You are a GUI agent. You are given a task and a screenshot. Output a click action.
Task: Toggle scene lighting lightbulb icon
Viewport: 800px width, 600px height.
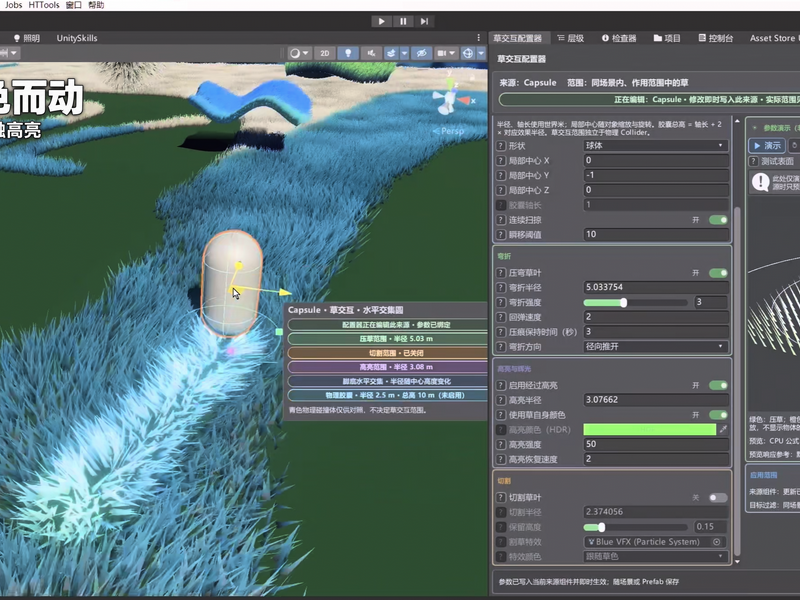tap(348, 53)
